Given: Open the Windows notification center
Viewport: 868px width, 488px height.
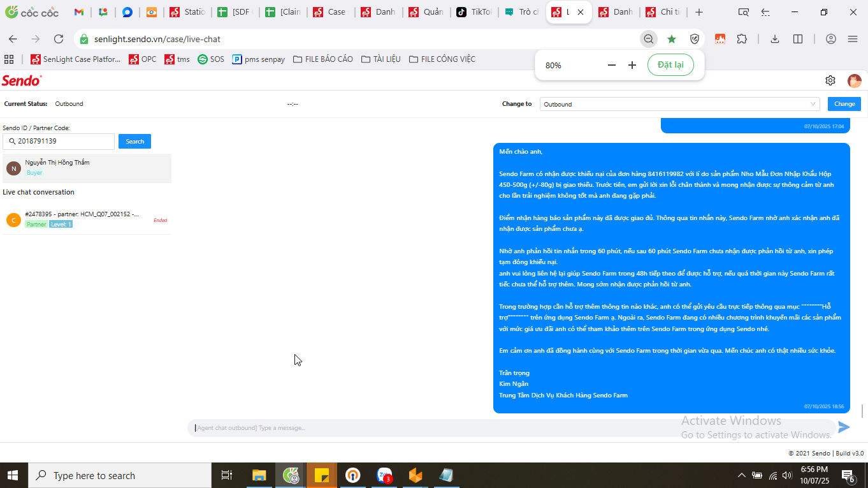Looking at the screenshot, I should (x=848, y=475).
